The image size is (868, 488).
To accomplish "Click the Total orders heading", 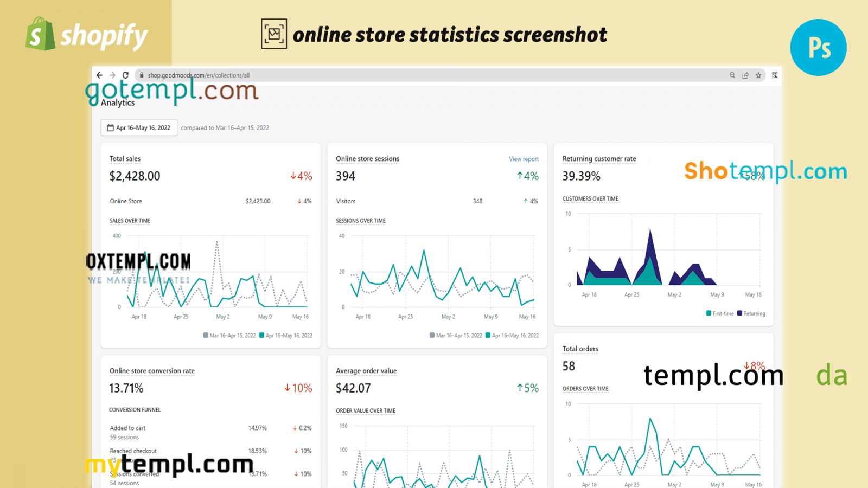I will click(580, 349).
